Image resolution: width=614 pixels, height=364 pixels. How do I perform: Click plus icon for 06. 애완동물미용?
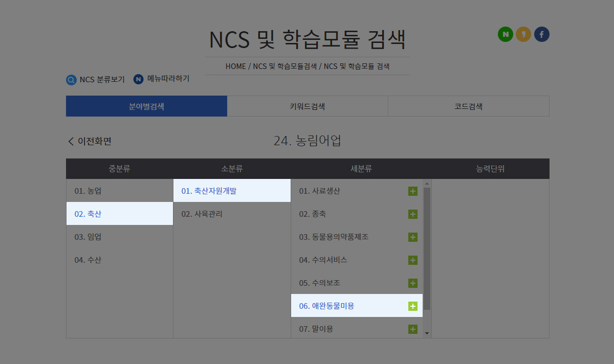(413, 306)
